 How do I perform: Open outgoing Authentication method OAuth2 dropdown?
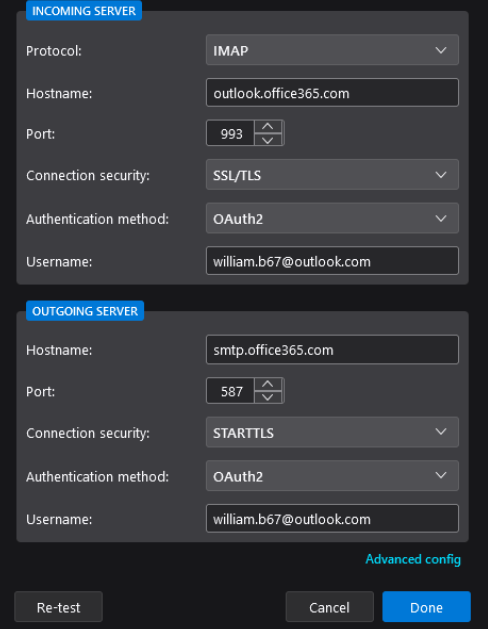332,476
